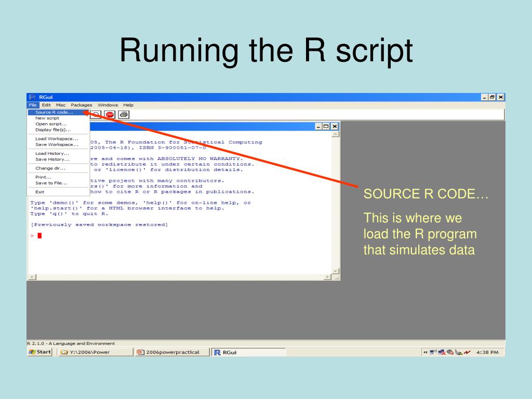Click the RGui taskbar button
Screen dimensions: 532x399
[x=248, y=352]
